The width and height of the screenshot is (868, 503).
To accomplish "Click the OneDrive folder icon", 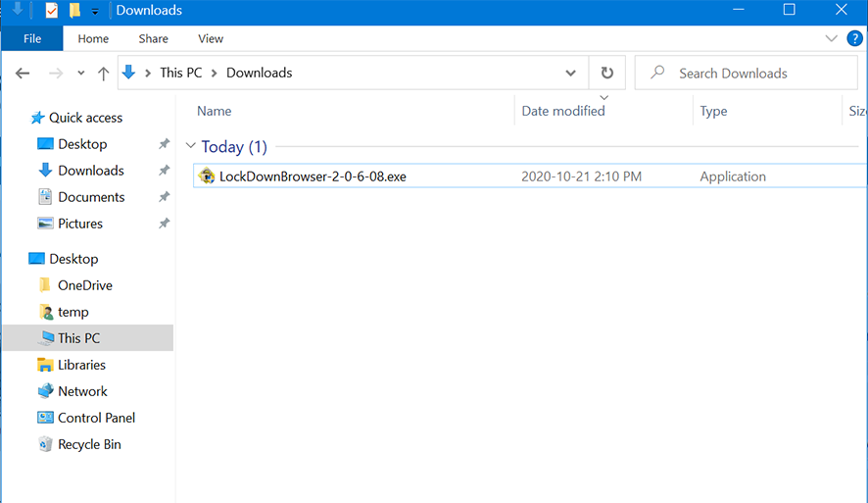I will click(45, 284).
